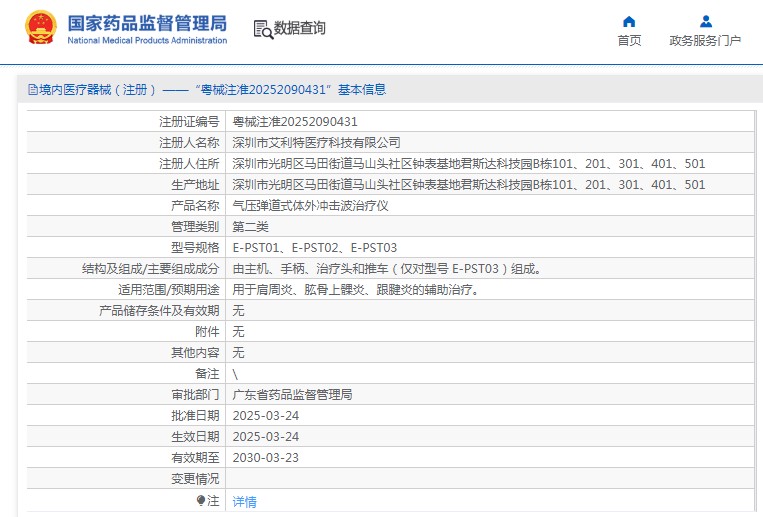Click the 政务服务门户 text label
Screen dimensions: 763x517
[705, 40]
